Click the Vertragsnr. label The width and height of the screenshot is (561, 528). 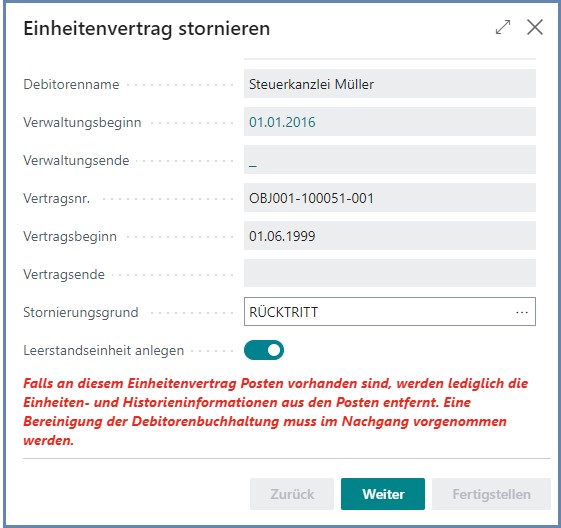[57, 198]
